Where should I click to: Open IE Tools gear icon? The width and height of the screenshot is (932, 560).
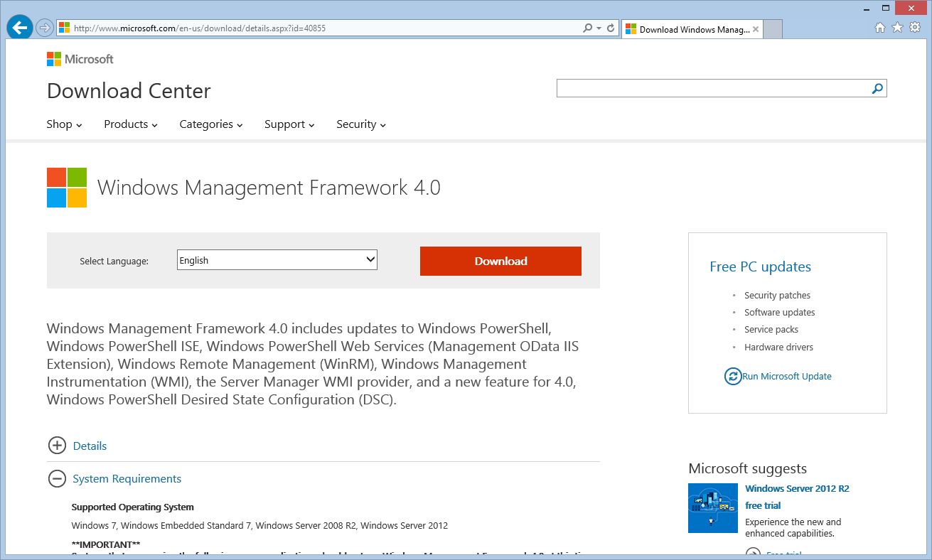915,28
